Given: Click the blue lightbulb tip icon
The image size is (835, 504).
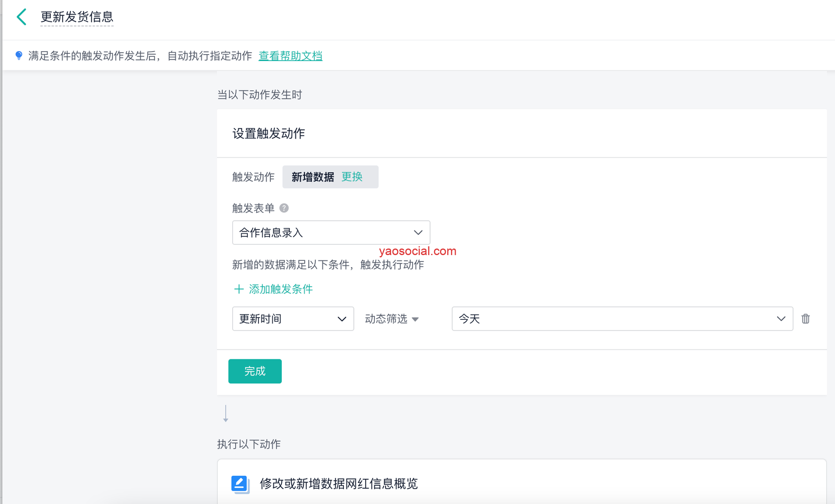Looking at the screenshot, I should pyautogui.click(x=19, y=55).
